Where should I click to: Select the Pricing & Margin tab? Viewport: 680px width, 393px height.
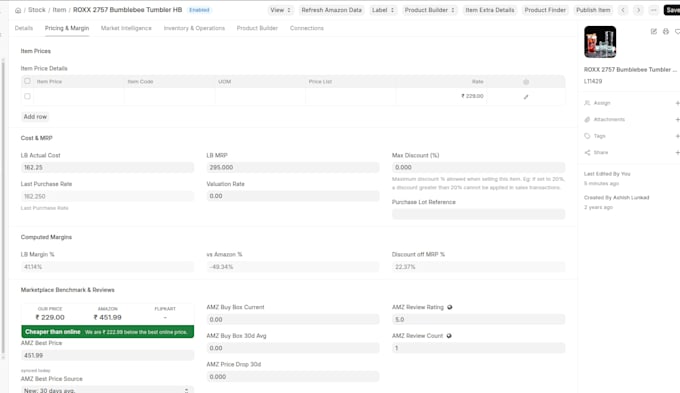click(x=67, y=28)
